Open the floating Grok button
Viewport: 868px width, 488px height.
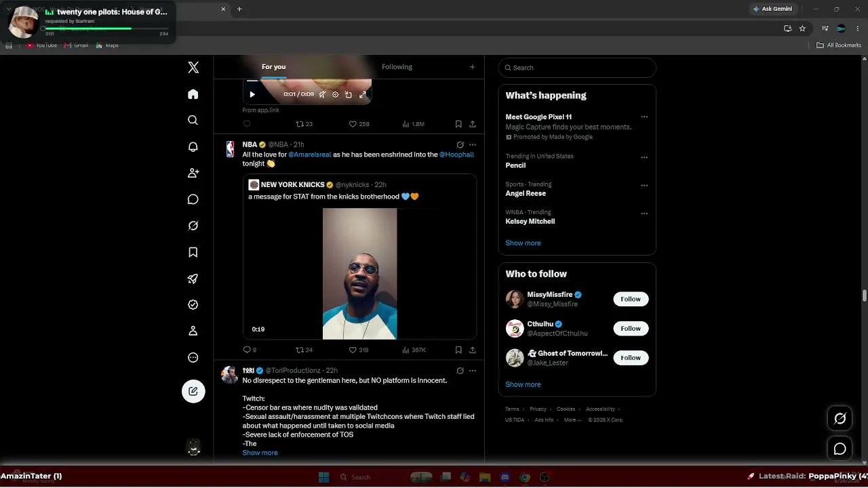(840, 419)
